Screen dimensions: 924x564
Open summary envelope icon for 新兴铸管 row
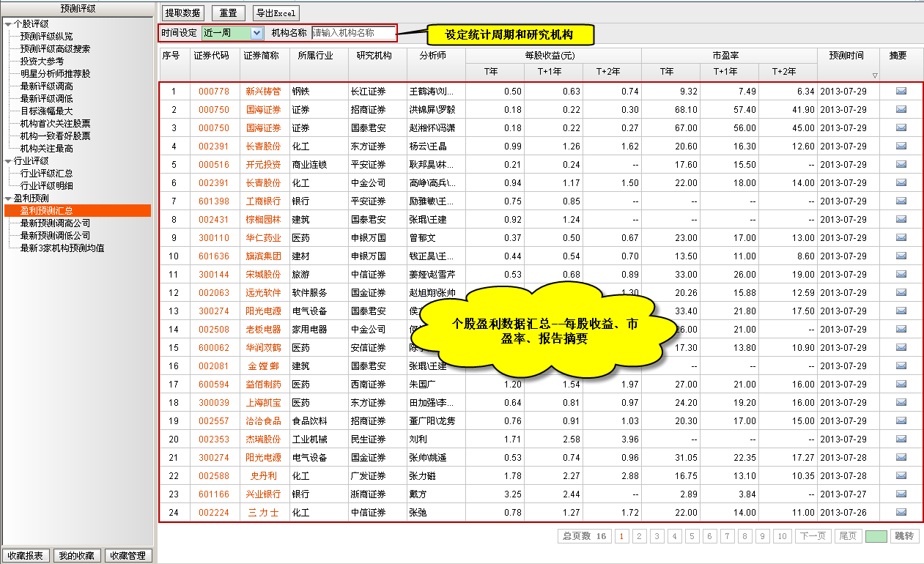[901, 92]
